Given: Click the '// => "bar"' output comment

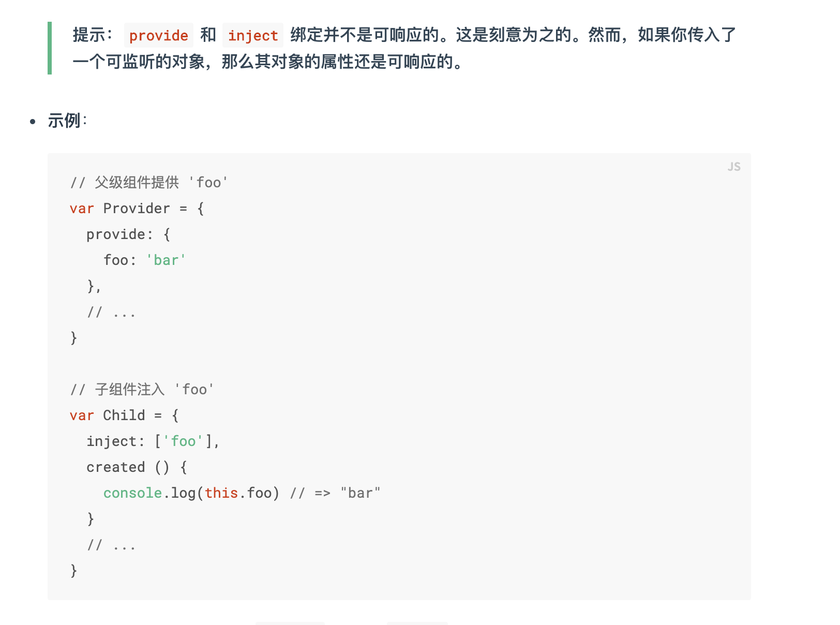Looking at the screenshot, I should coord(335,493).
